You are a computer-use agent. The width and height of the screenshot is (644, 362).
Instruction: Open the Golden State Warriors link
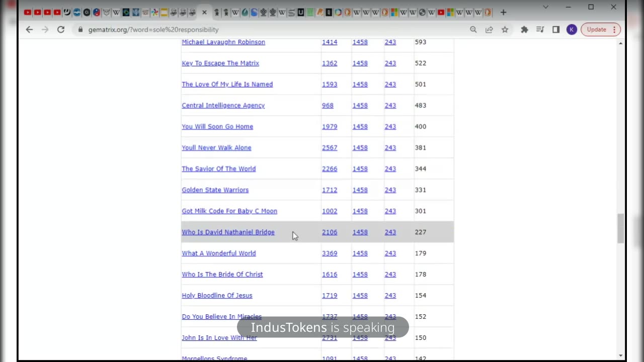pyautogui.click(x=215, y=190)
